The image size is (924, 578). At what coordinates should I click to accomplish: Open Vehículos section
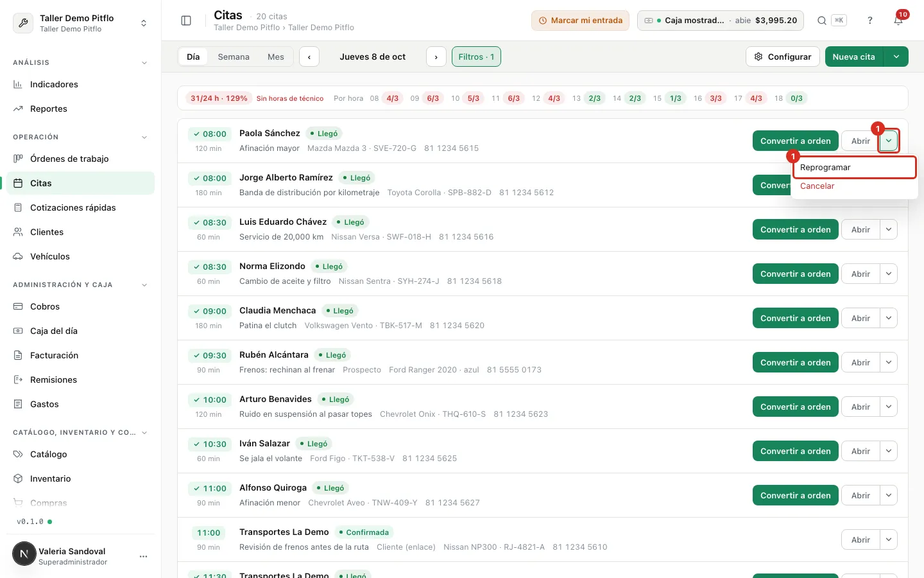tap(80, 256)
